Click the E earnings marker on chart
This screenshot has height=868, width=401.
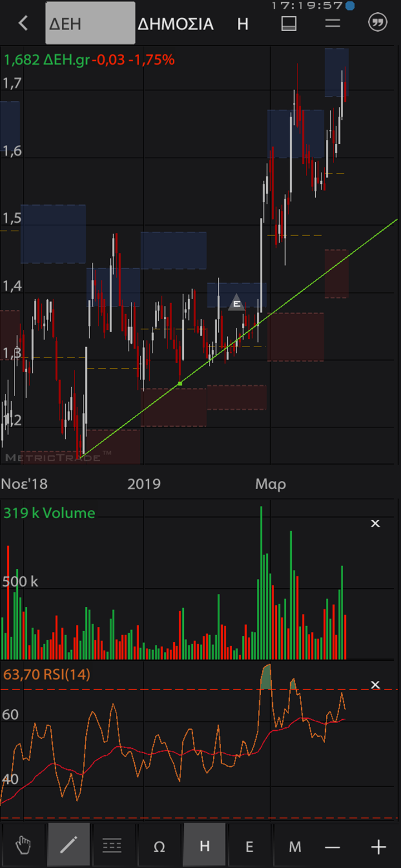[237, 304]
